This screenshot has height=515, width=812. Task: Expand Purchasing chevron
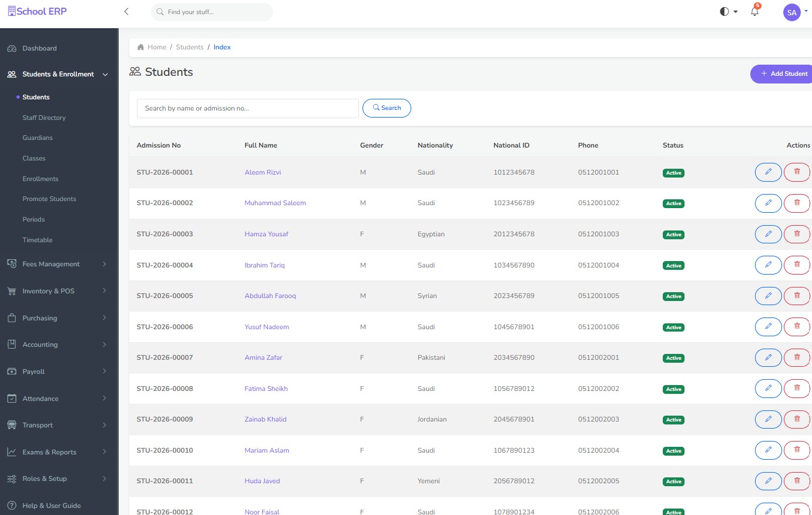(105, 318)
